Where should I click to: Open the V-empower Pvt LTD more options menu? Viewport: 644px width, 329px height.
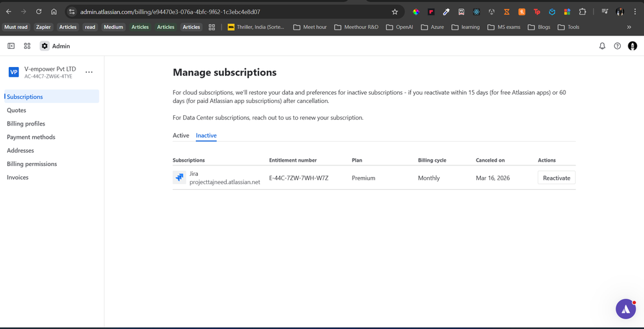pos(89,72)
